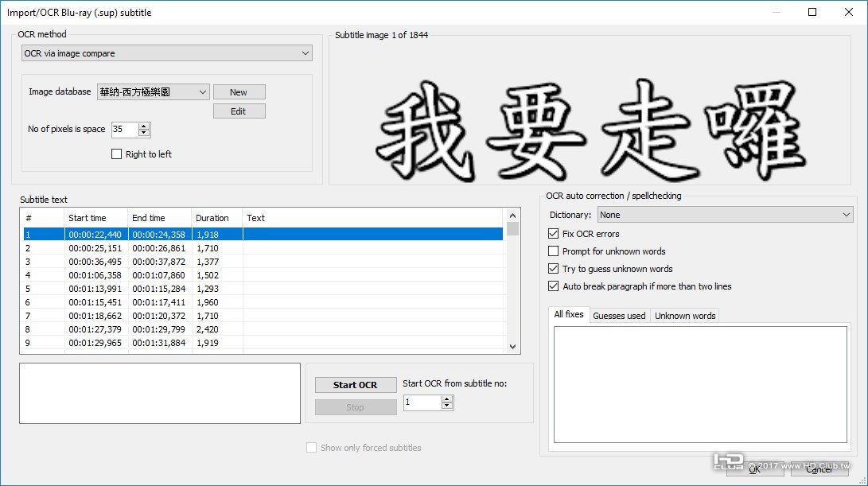Increment the starting subtitle number stepper
This screenshot has height=486, width=868.
point(446,399)
